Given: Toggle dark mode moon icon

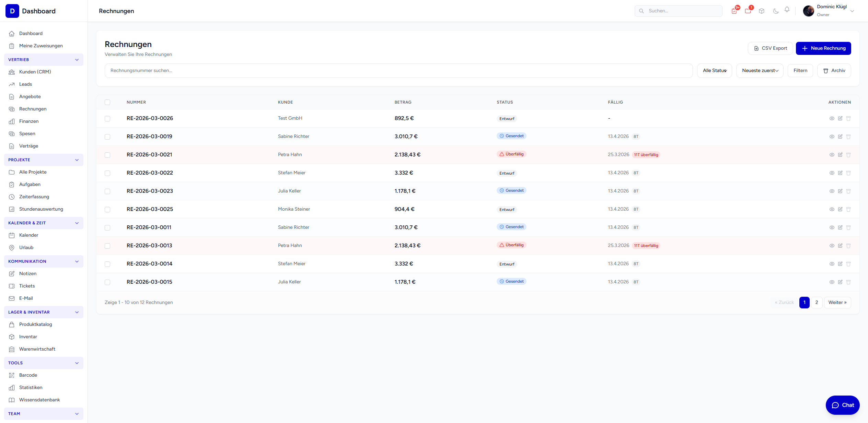Looking at the screenshot, I should point(776,11).
